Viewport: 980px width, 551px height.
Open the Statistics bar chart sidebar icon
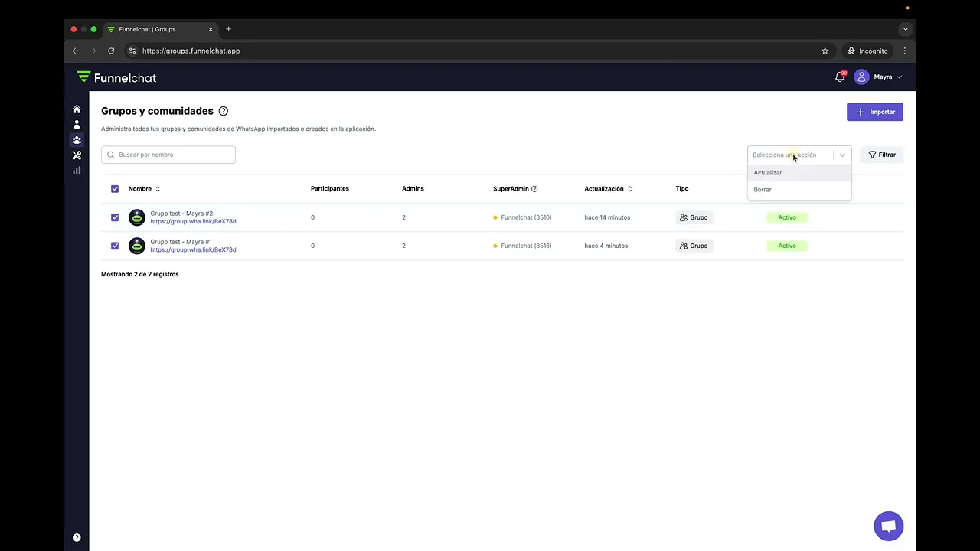(x=77, y=171)
